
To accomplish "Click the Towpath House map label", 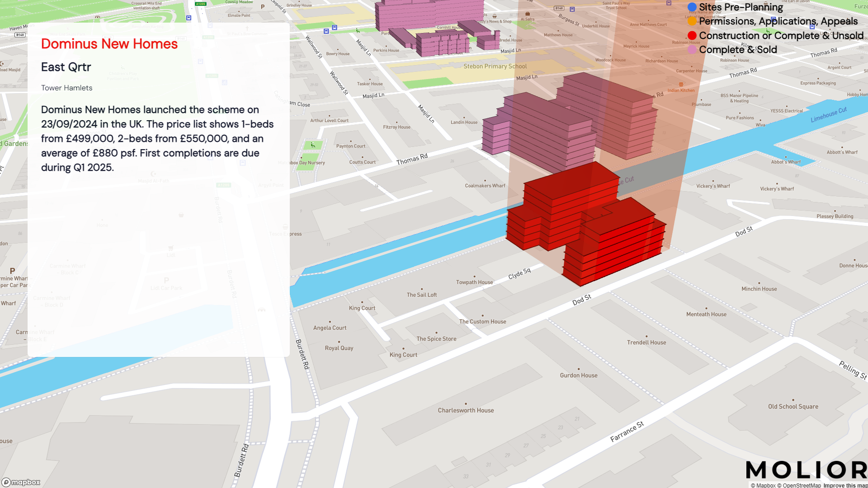I will tap(474, 282).
